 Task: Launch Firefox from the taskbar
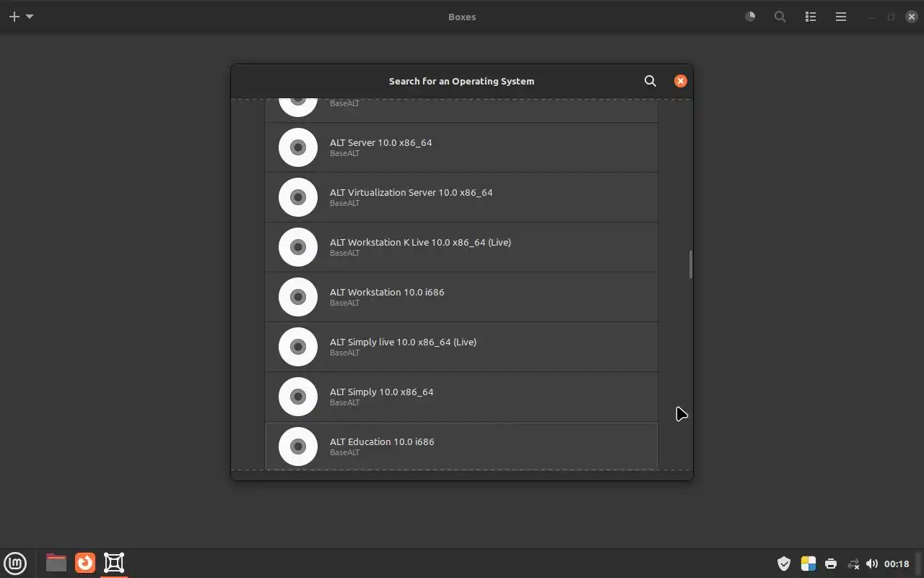[85, 562]
